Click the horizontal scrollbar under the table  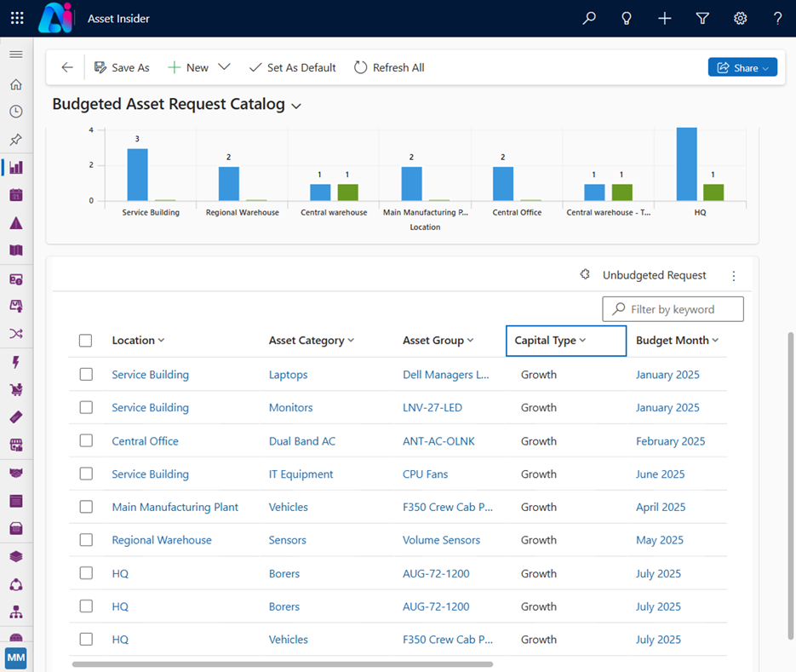pos(283,663)
